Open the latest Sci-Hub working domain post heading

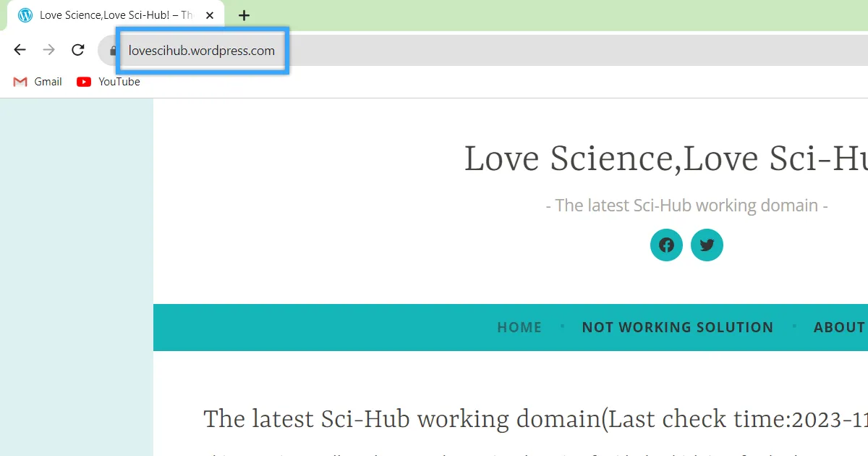535,419
